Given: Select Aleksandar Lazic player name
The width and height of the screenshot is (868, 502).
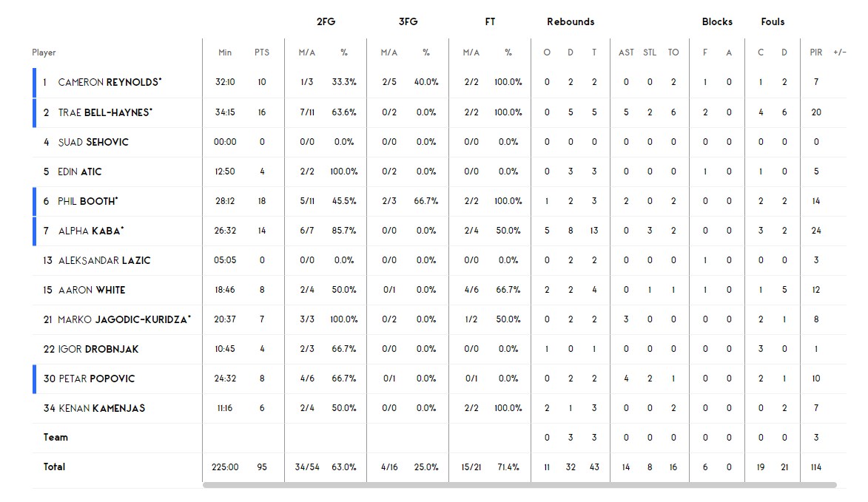Looking at the screenshot, I should 104,260.
